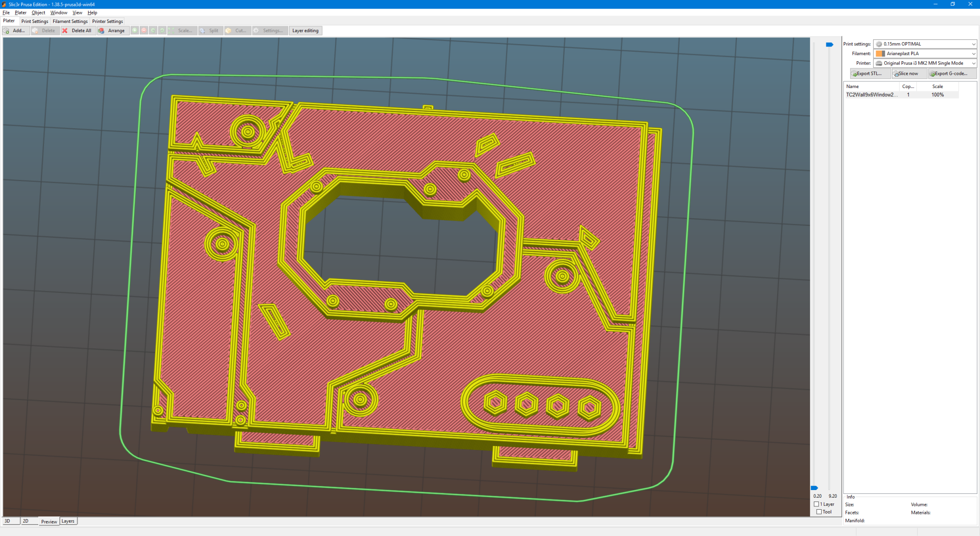The image size is (980, 536).
Task: Open the Print settings dropdown
Action: coord(924,44)
